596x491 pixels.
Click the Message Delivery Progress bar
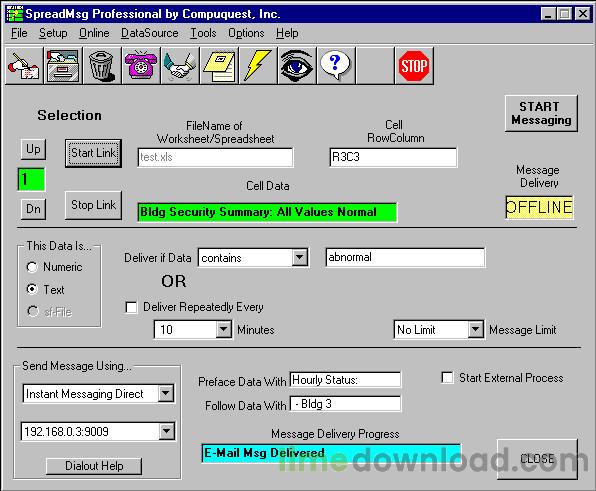[x=331, y=453]
